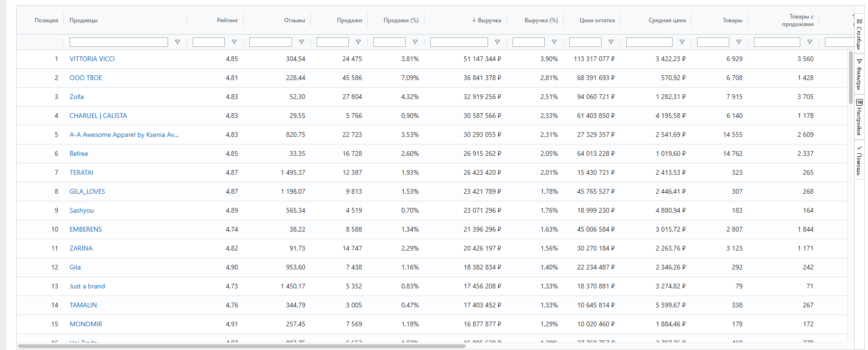
Task: Open seller GILA_LOVES
Action: coord(87,191)
